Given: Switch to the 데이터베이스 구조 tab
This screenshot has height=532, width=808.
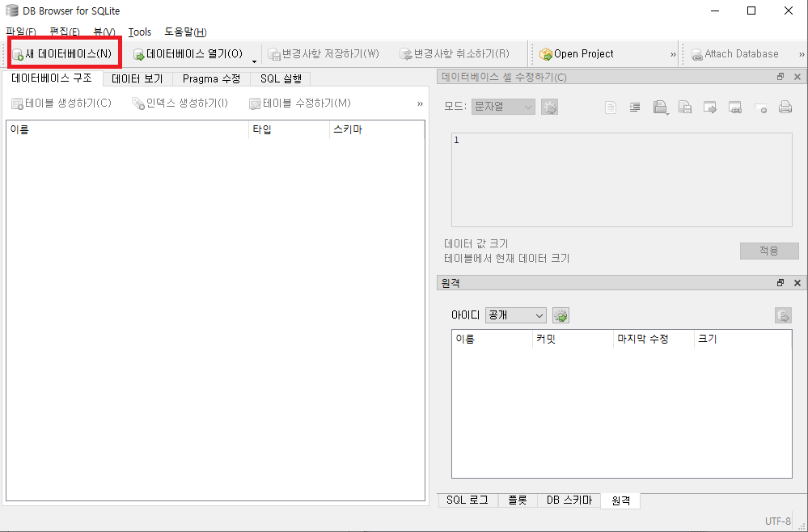Looking at the screenshot, I should point(52,78).
